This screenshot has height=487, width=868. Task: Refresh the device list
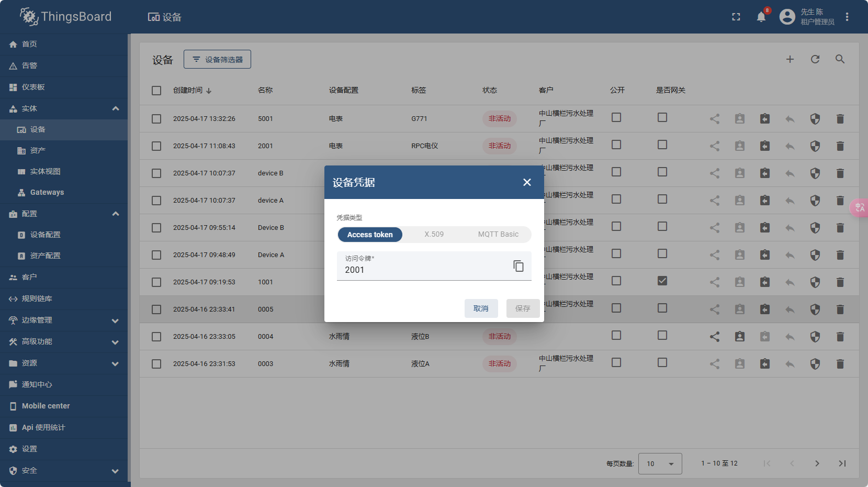(x=815, y=59)
